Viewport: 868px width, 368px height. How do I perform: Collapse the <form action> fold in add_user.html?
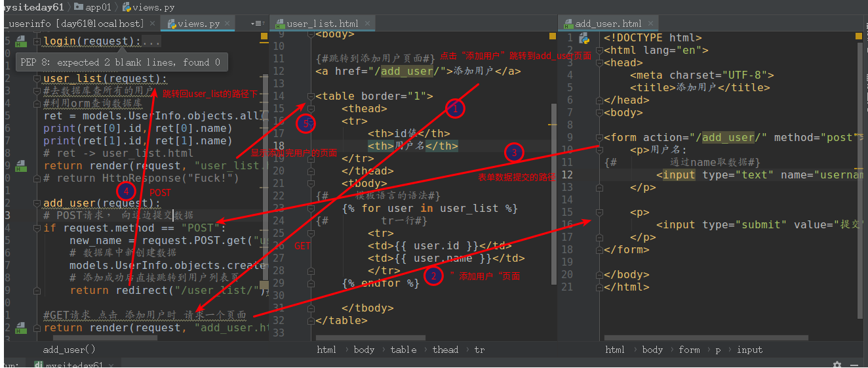coord(599,138)
